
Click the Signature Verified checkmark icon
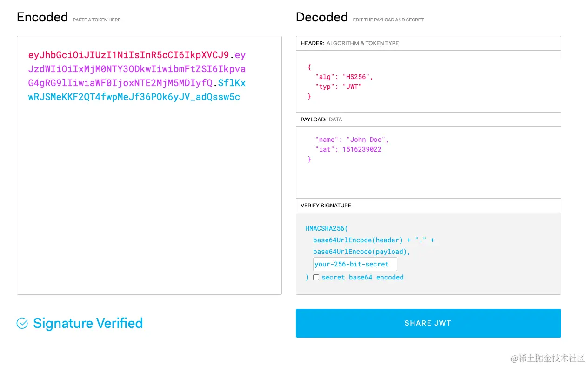(x=22, y=323)
